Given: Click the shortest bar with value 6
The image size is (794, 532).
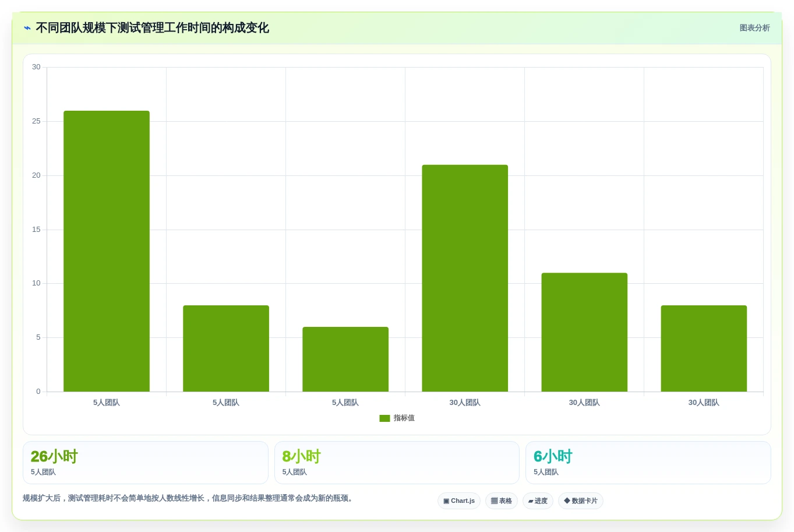Looking at the screenshot, I should point(345,359).
